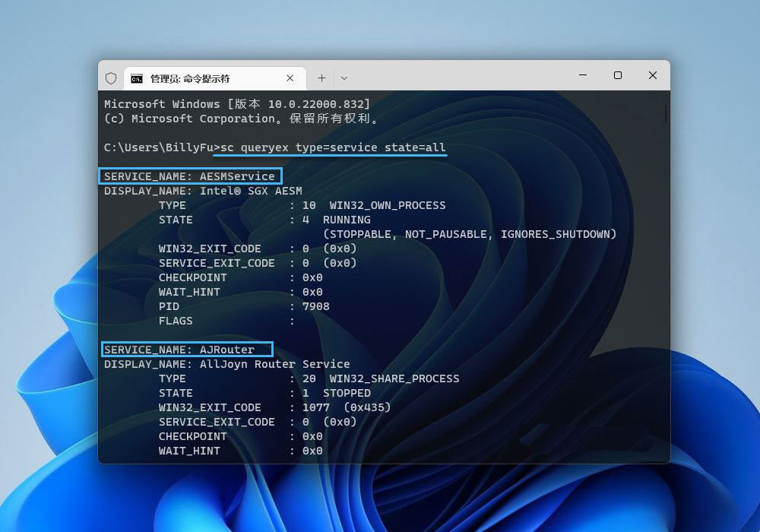Click the highlighted SERVICE_NAME: AESMService line

click(x=190, y=176)
